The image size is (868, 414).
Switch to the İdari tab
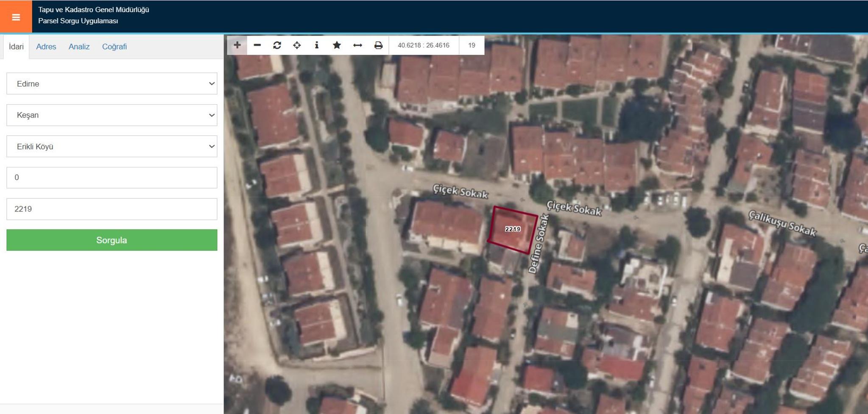pyautogui.click(x=16, y=47)
